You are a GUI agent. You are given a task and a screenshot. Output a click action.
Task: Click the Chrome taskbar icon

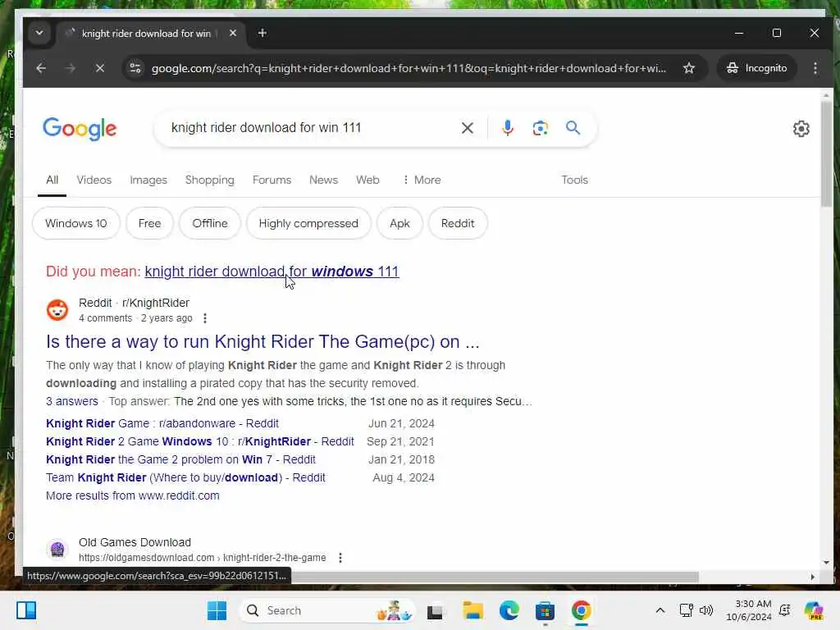coord(582,610)
